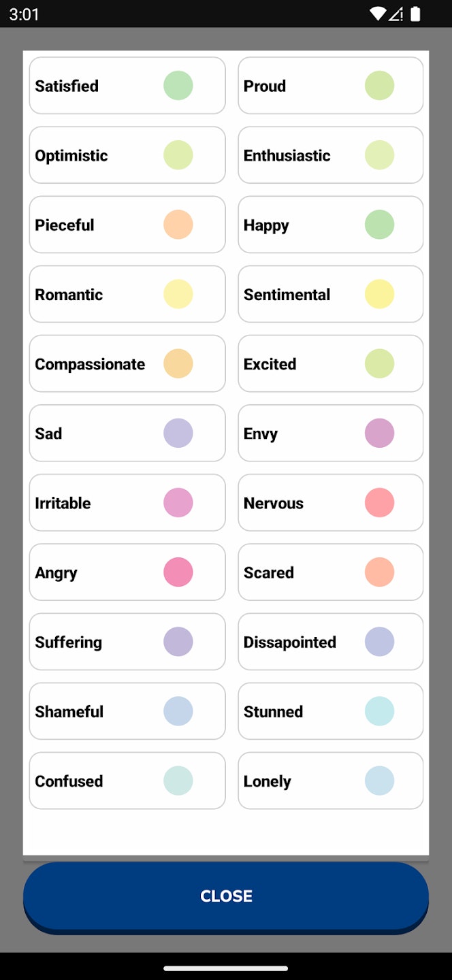Tap the orange circle beside Pieceful
452x980 pixels.
pyautogui.click(x=178, y=225)
